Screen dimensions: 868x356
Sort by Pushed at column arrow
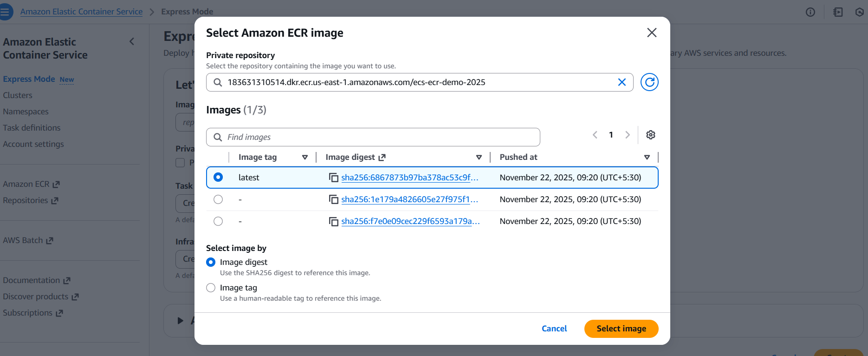pos(647,158)
